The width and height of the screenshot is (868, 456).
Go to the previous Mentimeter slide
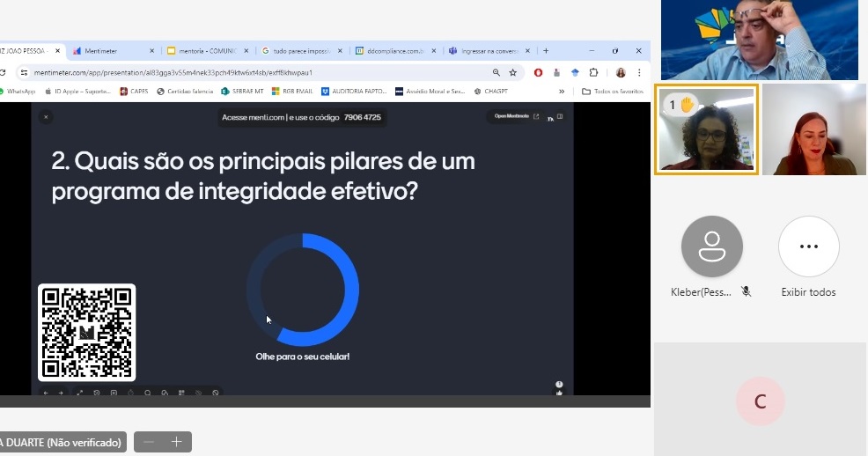[47, 393]
